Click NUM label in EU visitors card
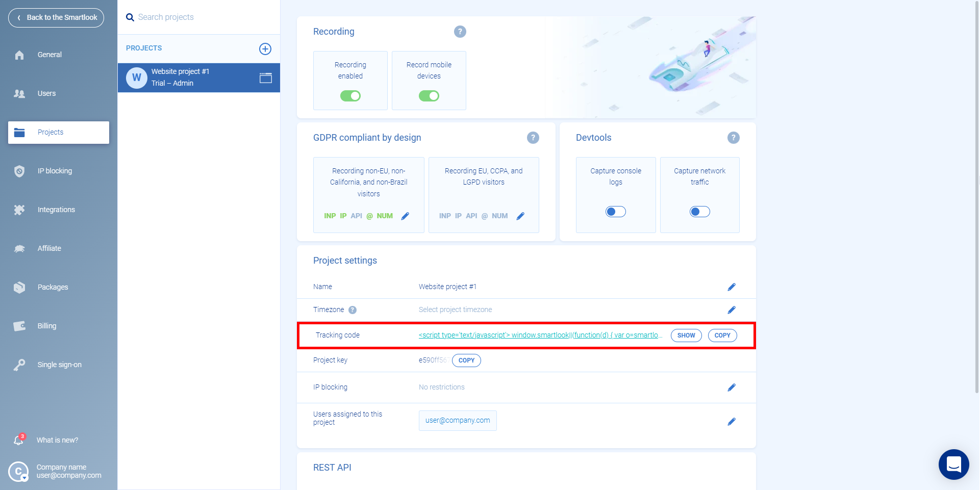 500,216
